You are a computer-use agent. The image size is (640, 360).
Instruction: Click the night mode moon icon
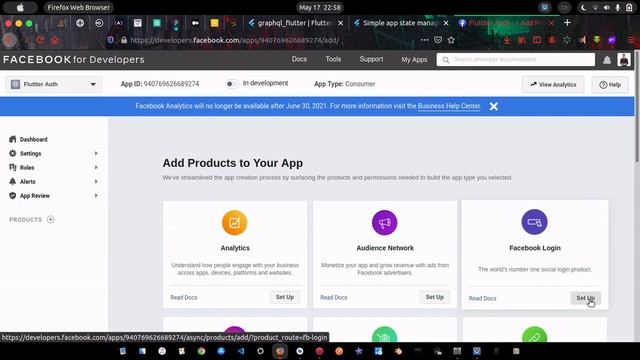click(x=583, y=7)
